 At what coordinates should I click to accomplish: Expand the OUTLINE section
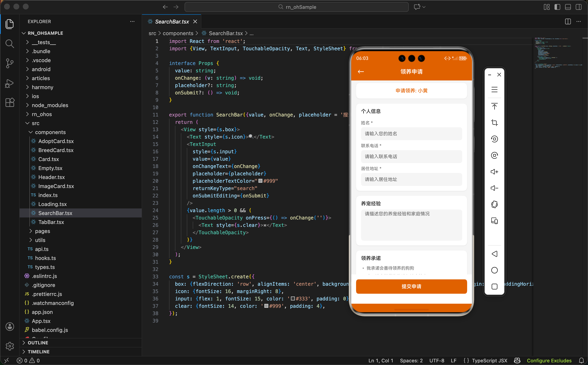[38, 343]
